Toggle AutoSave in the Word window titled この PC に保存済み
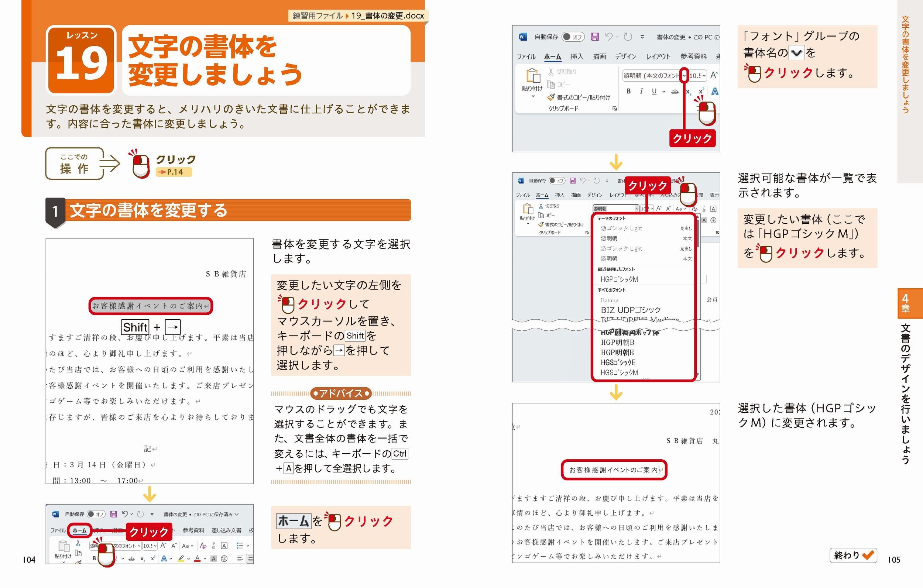The image size is (923, 588). pyautogui.click(x=96, y=514)
